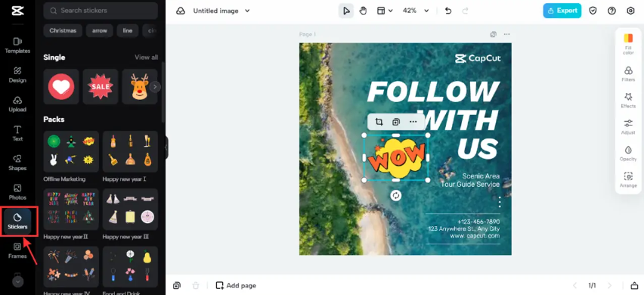
Task: Expand more sidebar tools chevron
Action: (17, 281)
